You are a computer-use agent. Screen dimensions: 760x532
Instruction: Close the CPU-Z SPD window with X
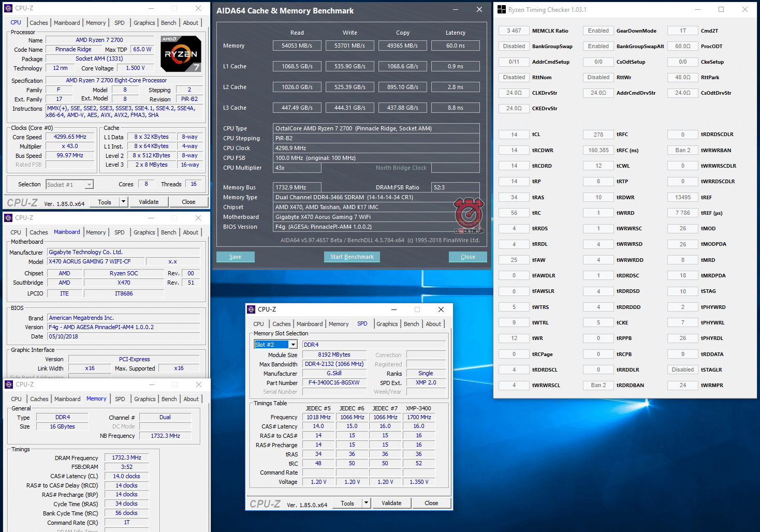coord(441,309)
